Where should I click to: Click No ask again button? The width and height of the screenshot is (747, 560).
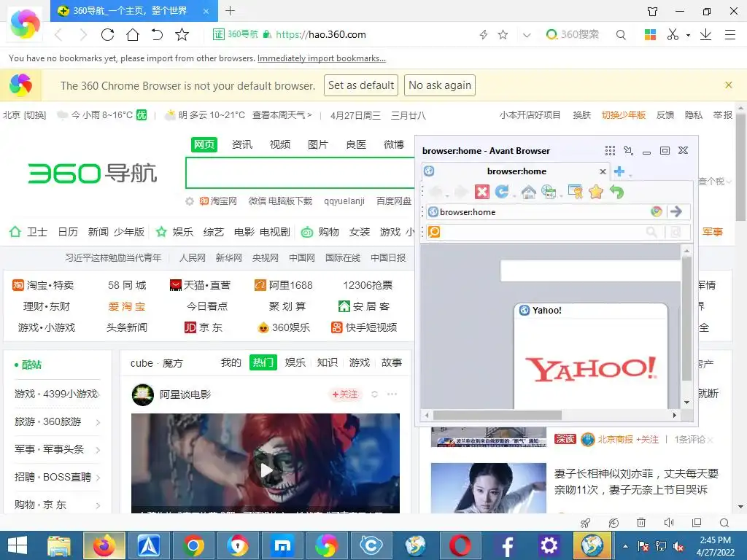click(x=440, y=85)
